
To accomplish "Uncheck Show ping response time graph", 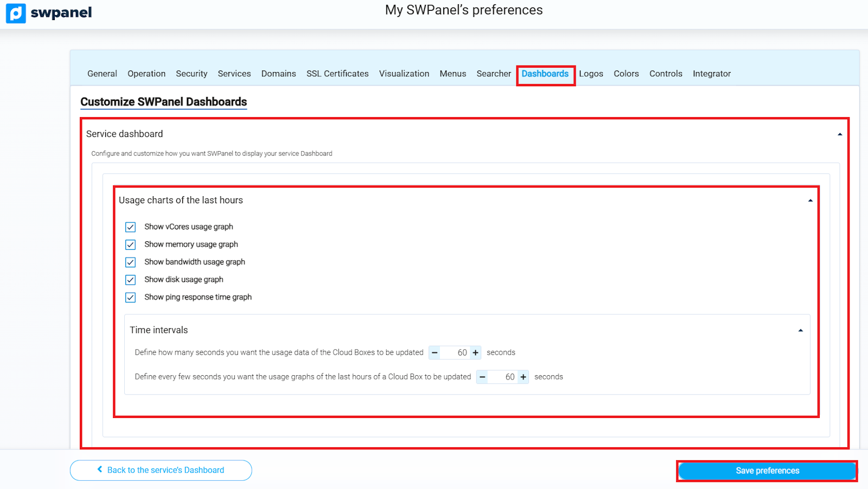I will [x=131, y=298].
